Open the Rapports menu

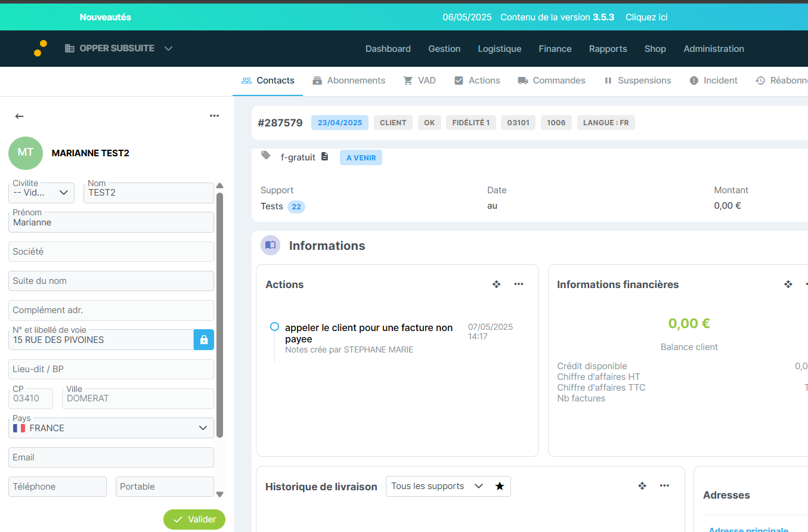(608, 49)
